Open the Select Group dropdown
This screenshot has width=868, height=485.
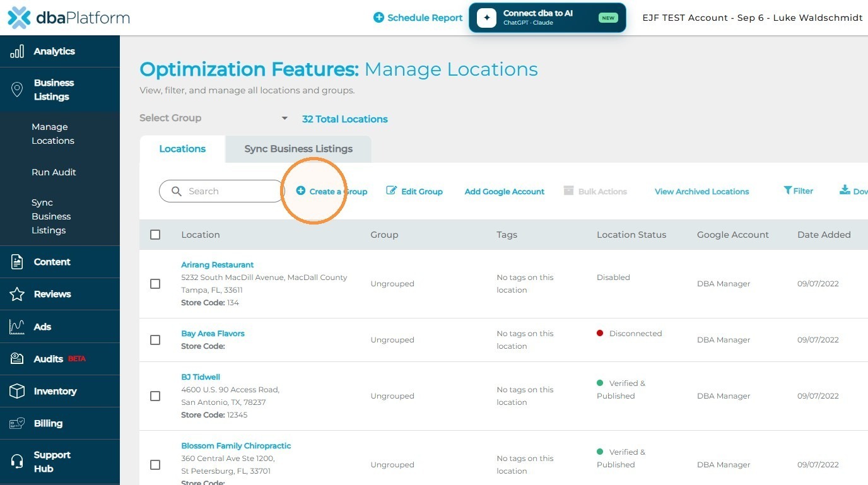point(214,118)
